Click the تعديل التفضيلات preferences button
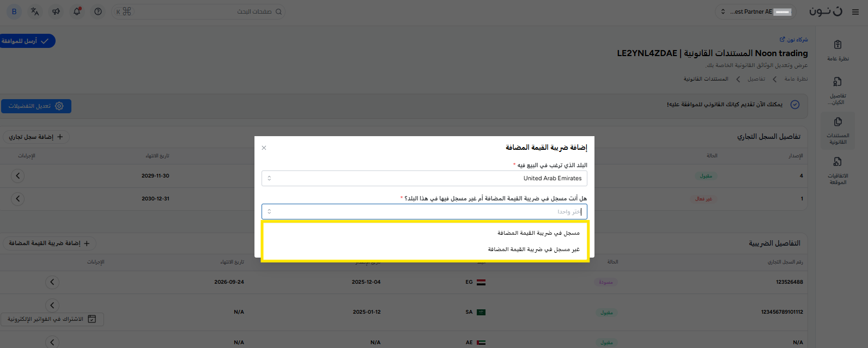 (36, 106)
